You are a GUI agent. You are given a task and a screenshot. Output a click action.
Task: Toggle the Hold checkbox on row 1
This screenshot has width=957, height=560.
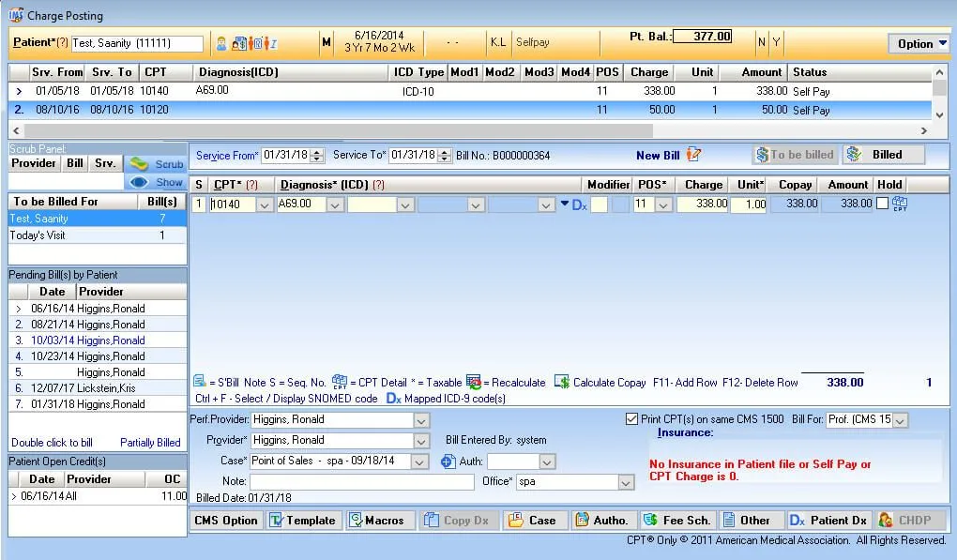(x=882, y=204)
